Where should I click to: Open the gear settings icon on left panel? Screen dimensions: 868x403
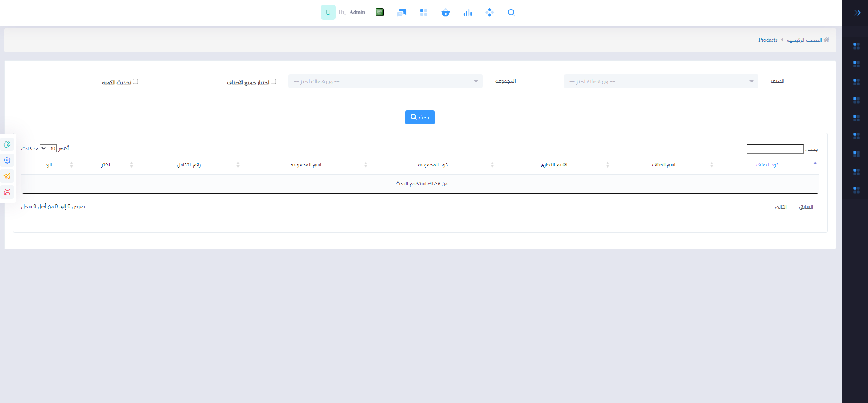pos(7,160)
